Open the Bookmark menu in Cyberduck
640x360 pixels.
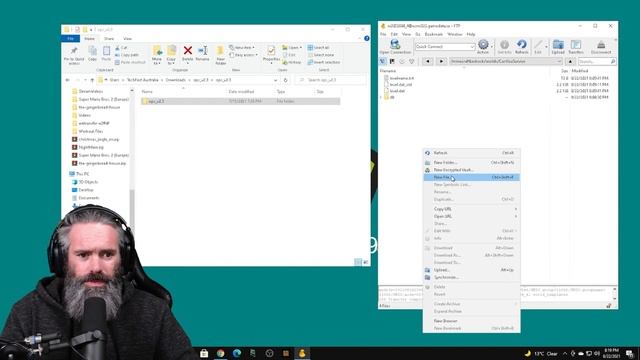[x=433, y=34]
